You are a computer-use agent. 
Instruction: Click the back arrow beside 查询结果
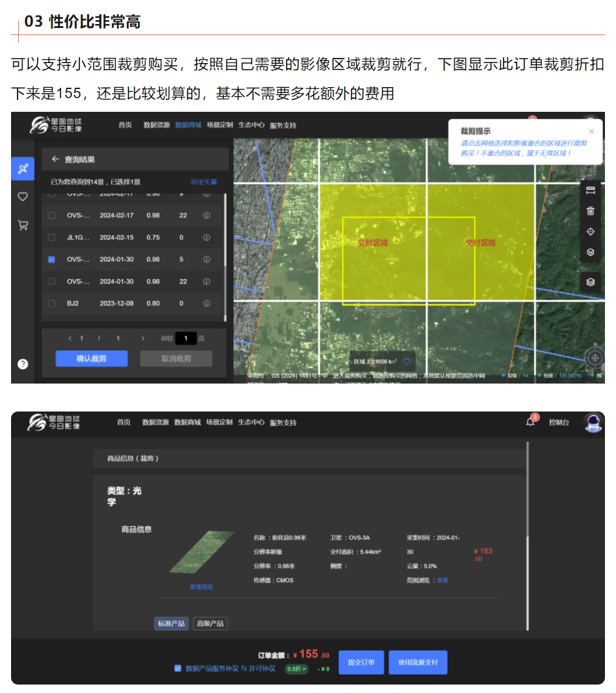click(56, 159)
